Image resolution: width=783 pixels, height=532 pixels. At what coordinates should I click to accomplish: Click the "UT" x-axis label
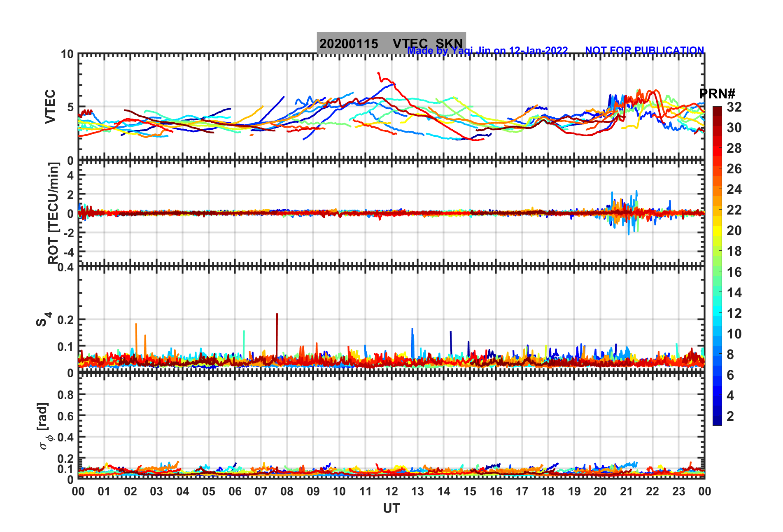click(391, 509)
